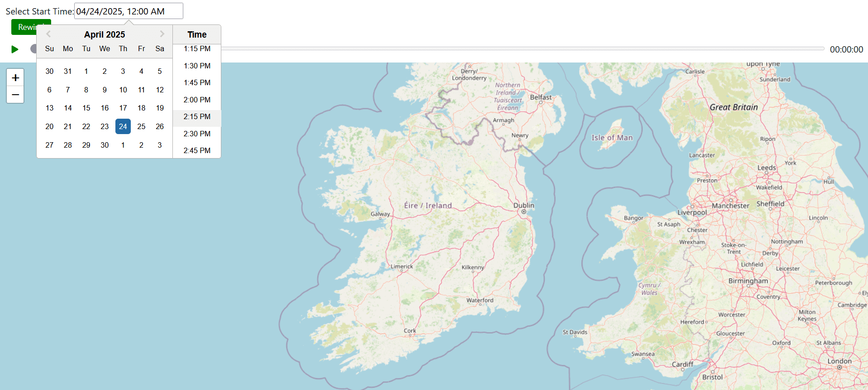Go to the previous month arrow
Viewport: 868px width, 390px height.
(48, 34)
